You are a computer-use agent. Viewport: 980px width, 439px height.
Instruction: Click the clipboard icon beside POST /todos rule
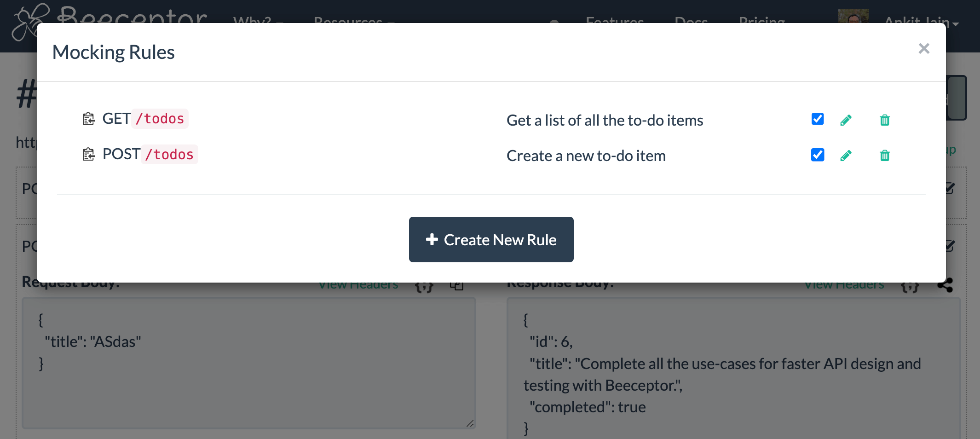pos(89,155)
